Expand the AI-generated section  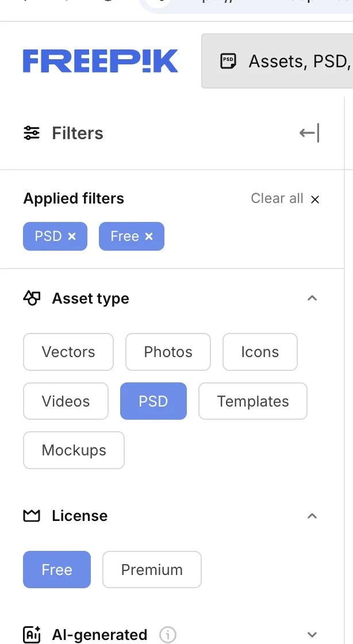[312, 635]
